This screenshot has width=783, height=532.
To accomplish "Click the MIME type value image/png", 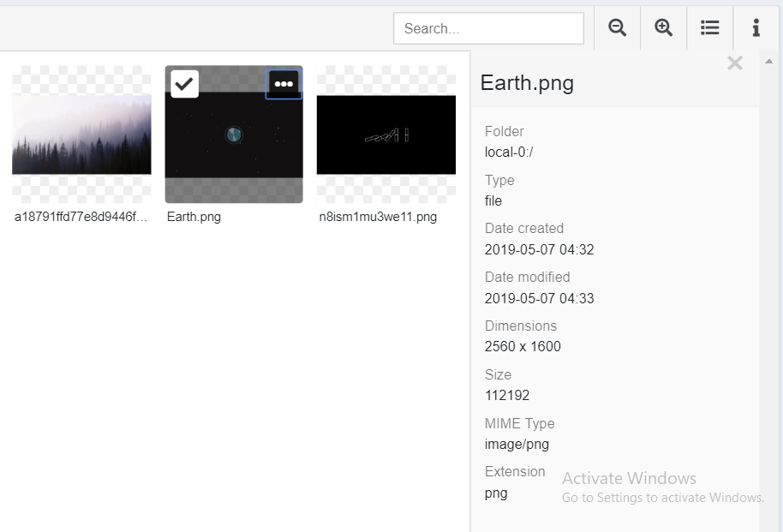I will 517,444.
